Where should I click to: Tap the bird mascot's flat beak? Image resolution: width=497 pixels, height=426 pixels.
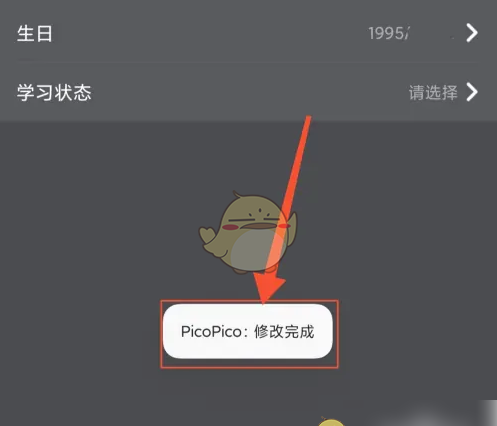(x=259, y=226)
